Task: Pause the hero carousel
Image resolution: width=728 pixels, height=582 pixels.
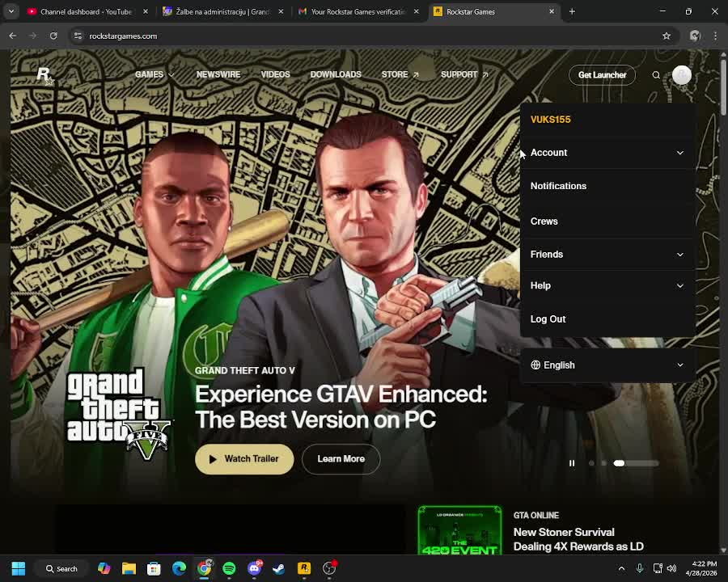Action: pyautogui.click(x=572, y=463)
